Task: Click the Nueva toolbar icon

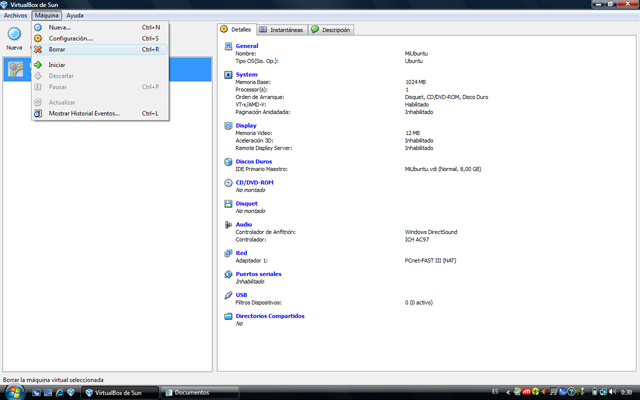Action: 14,38
